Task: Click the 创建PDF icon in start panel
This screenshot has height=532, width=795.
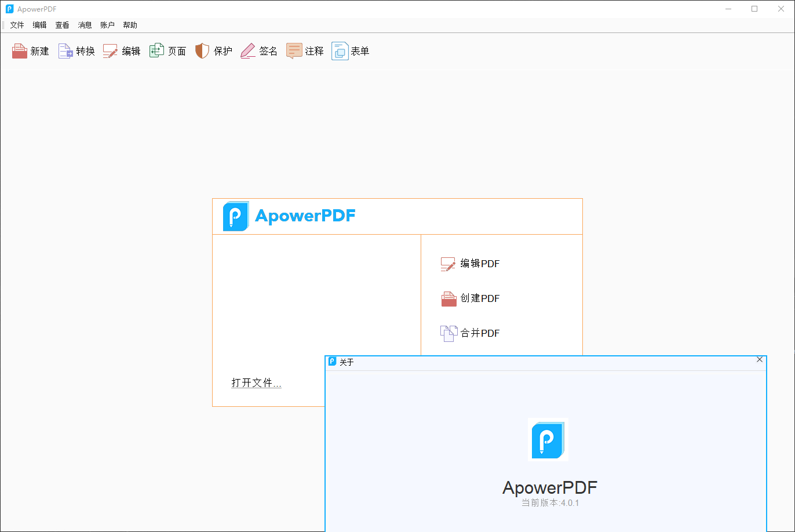Action: pos(448,299)
